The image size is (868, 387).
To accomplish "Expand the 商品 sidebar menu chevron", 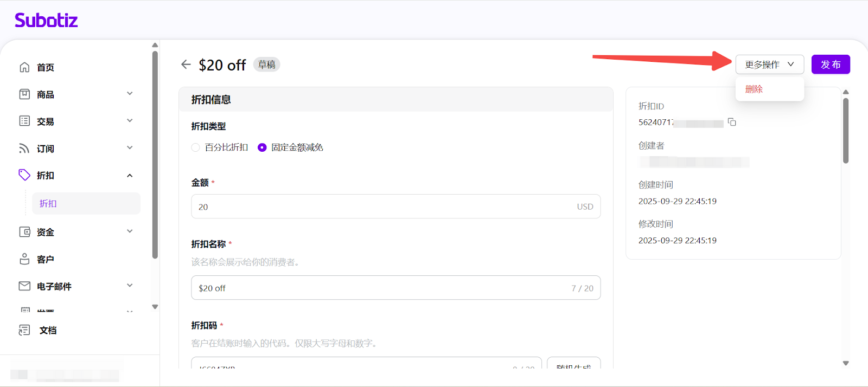I will tap(130, 94).
